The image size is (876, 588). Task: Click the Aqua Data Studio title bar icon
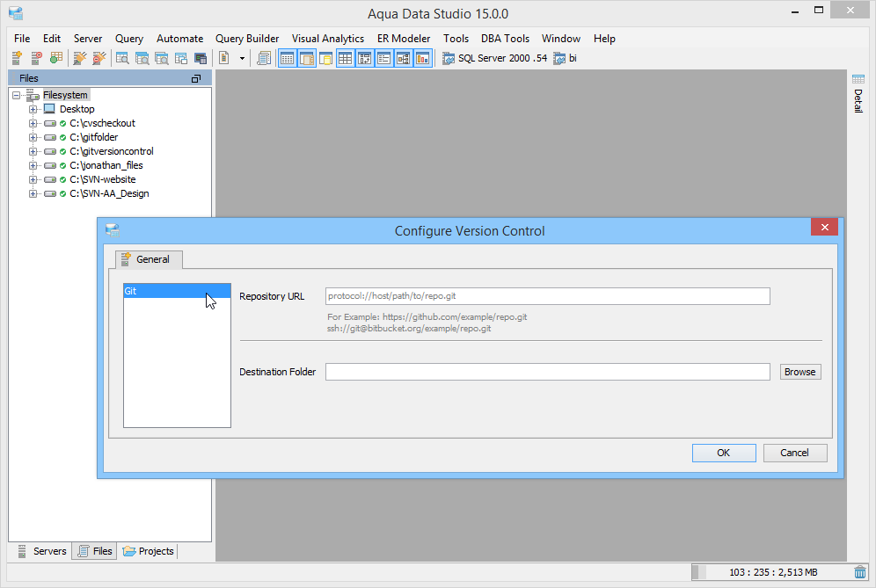(x=16, y=13)
